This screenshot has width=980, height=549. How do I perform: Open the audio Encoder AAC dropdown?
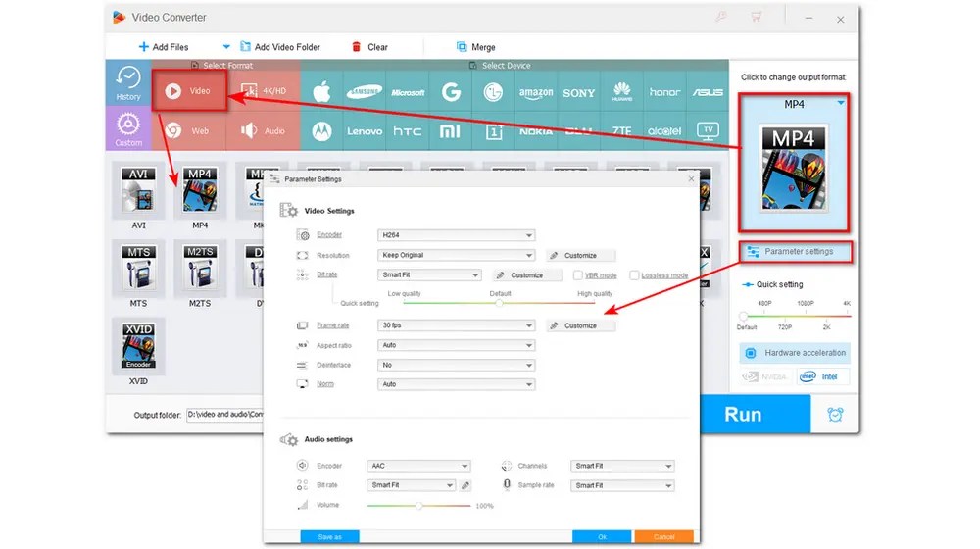pos(418,466)
